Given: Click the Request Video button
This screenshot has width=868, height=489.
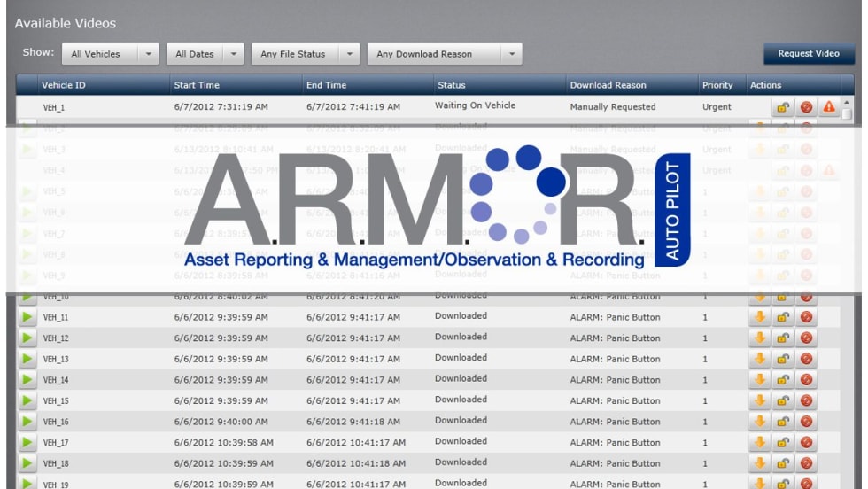Looking at the screenshot, I should point(808,54).
